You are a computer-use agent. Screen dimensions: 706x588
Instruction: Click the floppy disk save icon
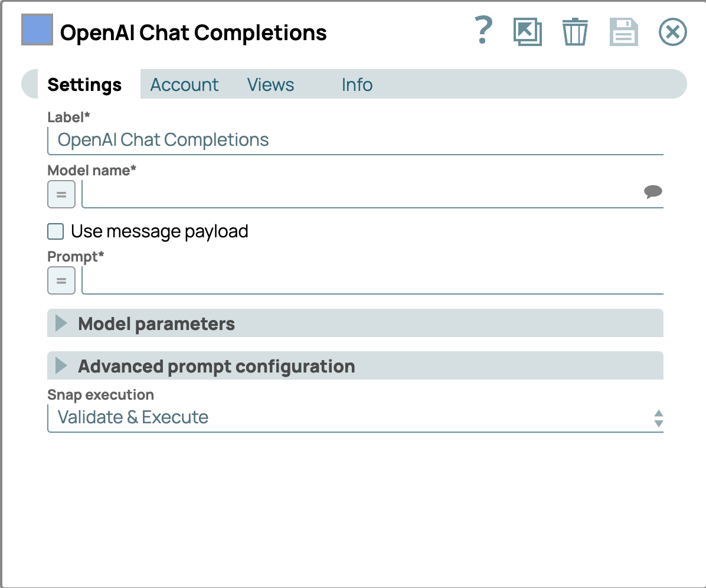coord(623,32)
